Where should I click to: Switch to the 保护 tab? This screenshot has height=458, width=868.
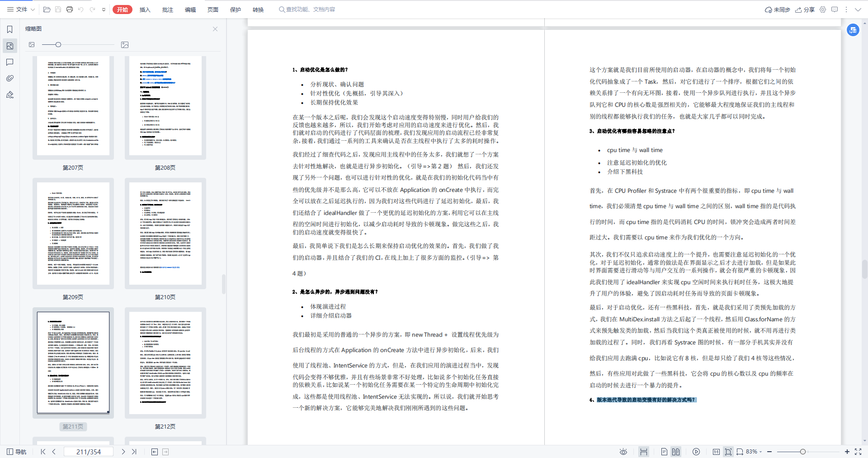[x=236, y=10]
